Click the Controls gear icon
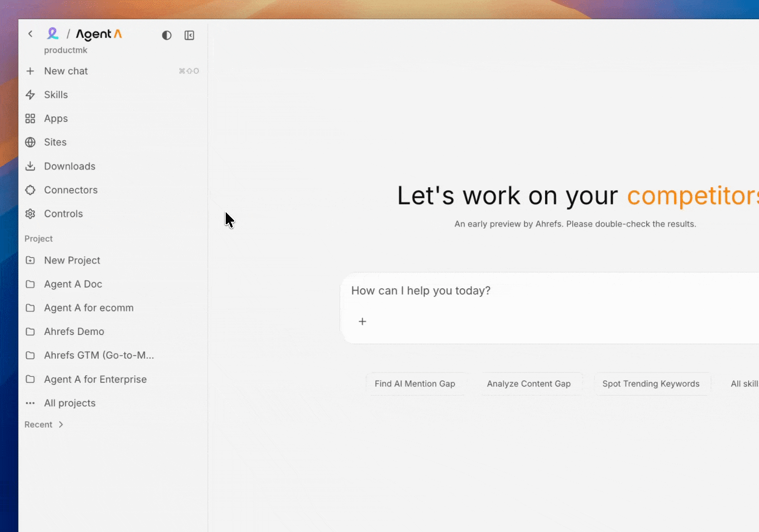This screenshot has height=532, width=759. click(30, 214)
